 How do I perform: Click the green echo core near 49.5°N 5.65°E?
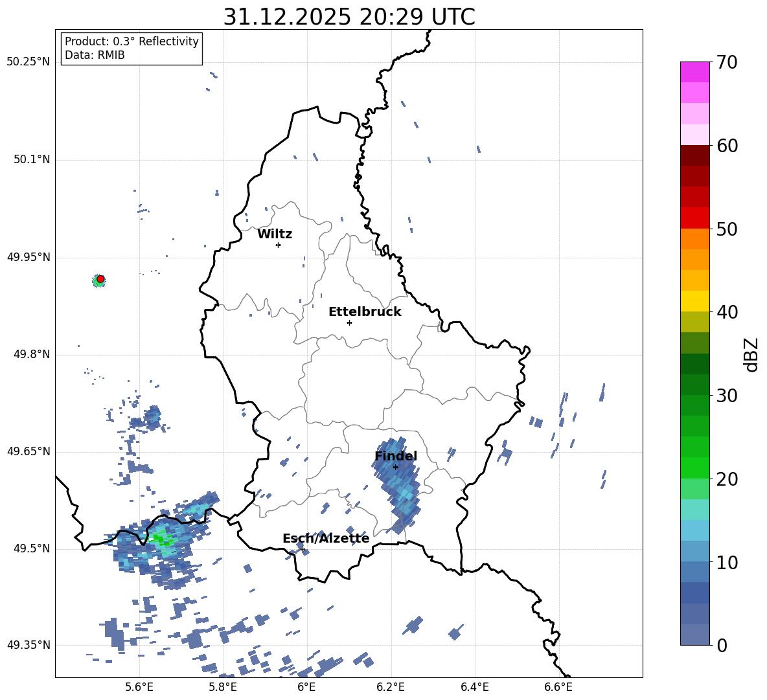[x=161, y=539]
